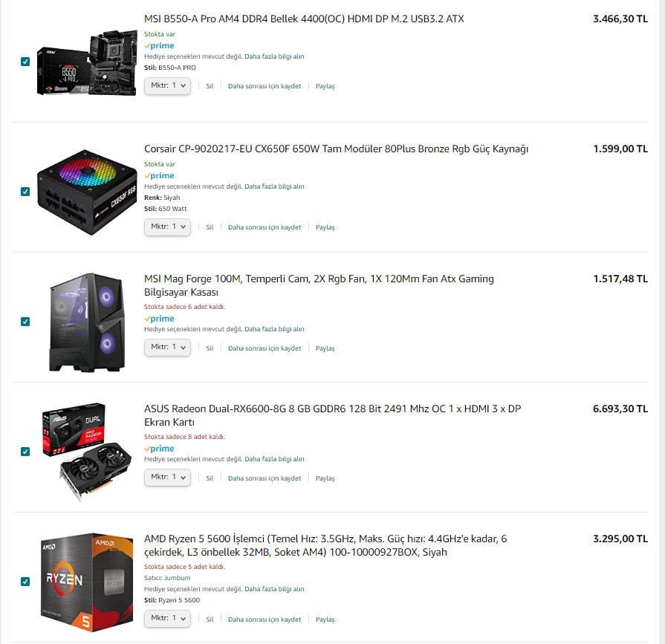Click Paylaş for AMD Ryzen 5 5600
Viewport: 665px width, 644px height.
coord(325,619)
